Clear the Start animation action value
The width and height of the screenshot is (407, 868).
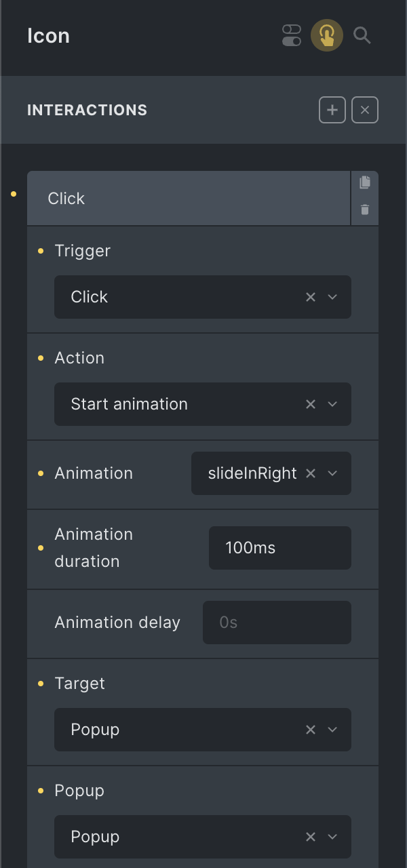[311, 404]
